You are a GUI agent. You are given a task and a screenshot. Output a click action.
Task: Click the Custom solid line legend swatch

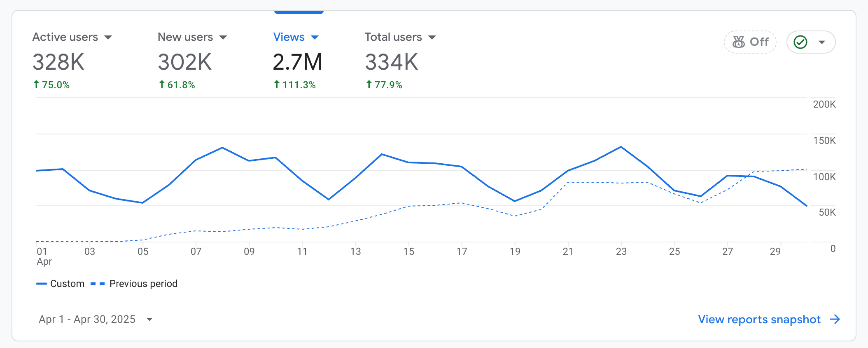42,284
